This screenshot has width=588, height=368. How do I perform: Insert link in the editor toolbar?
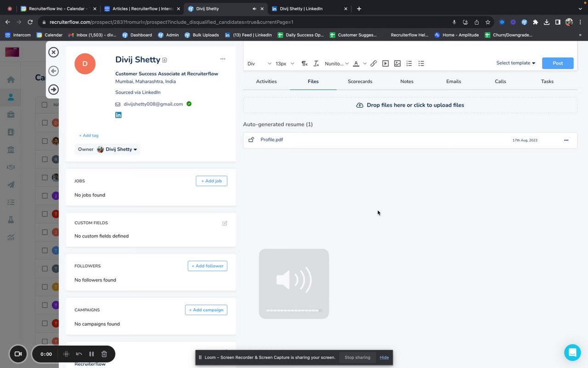(373, 63)
